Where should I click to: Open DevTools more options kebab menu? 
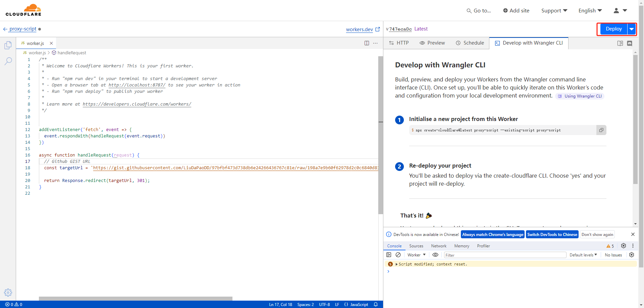633,246
